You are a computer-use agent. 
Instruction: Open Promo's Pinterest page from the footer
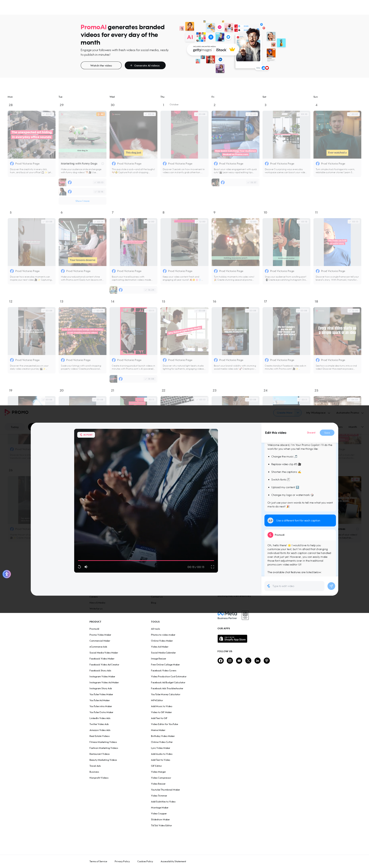tap(267, 660)
